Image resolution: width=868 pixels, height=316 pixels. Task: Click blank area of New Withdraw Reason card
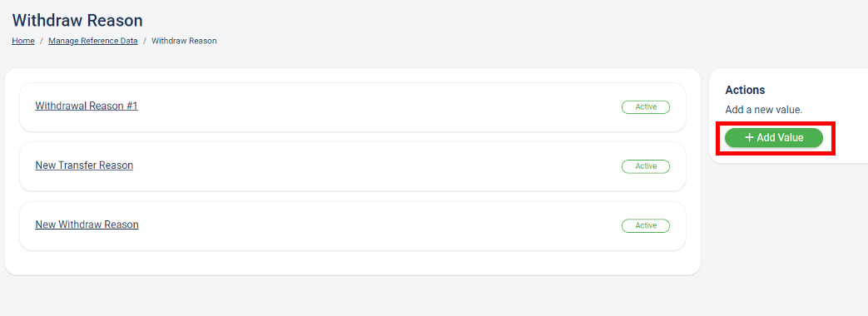[x=376, y=226]
